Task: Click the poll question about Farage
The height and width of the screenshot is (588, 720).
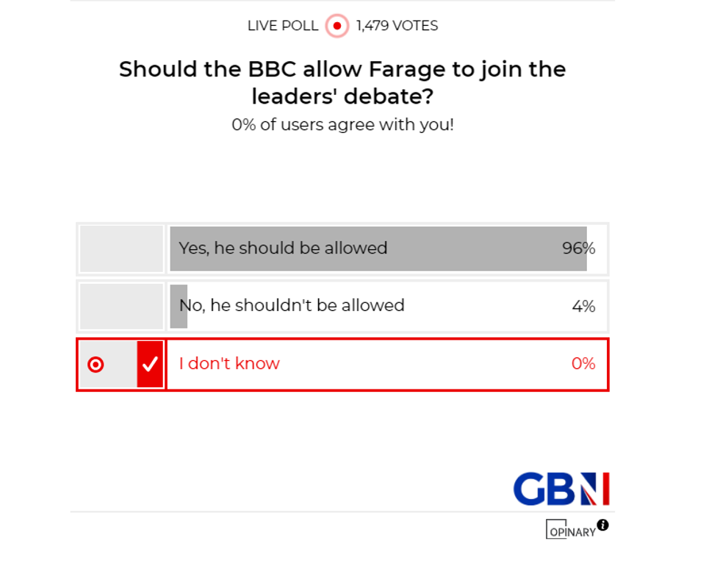Action: pyautogui.click(x=342, y=82)
